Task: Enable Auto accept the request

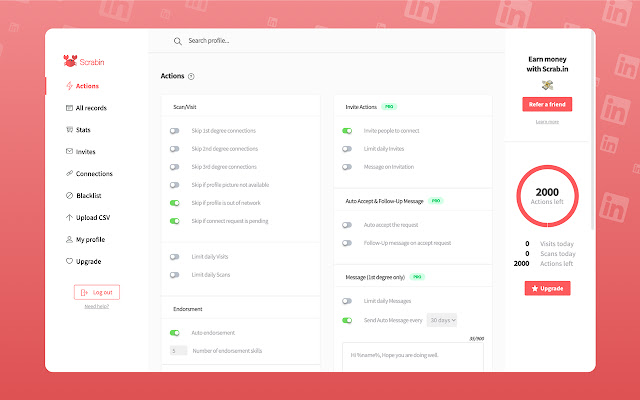Action: point(347,225)
